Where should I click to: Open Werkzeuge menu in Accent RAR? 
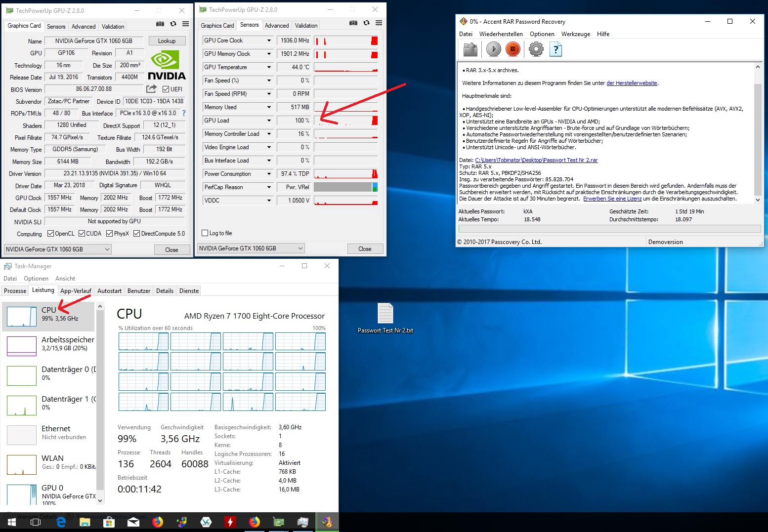(x=576, y=34)
